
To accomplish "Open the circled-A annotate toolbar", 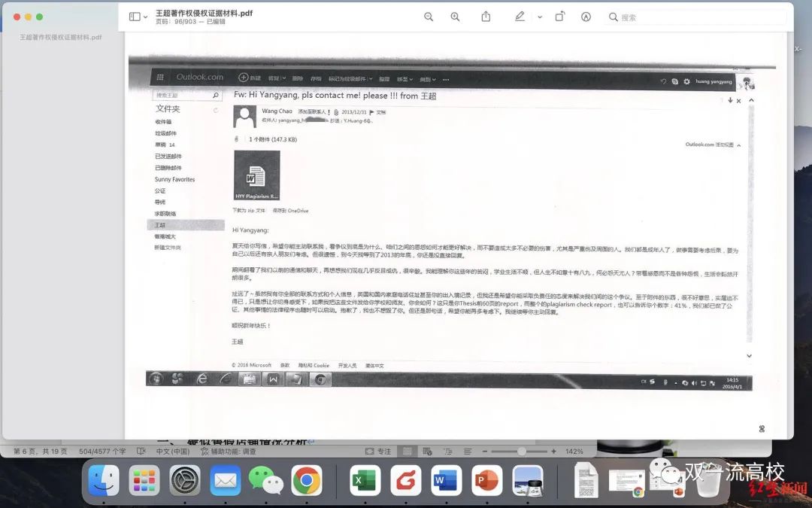I will (x=586, y=17).
